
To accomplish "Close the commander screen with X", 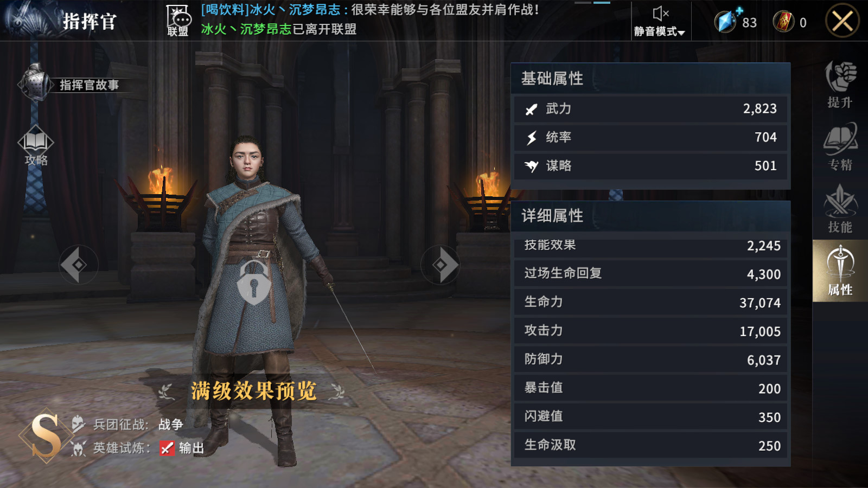I will [x=843, y=22].
